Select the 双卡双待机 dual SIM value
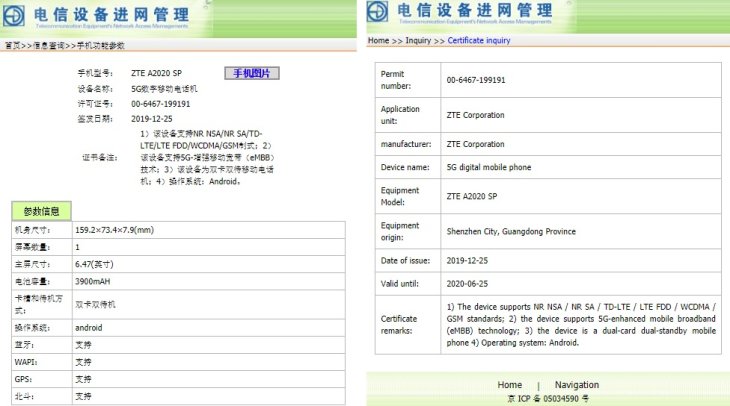Screen dimensions: 730x406 [95, 304]
